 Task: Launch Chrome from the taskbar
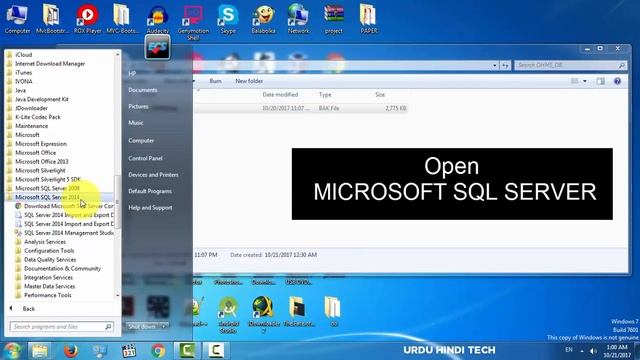(158, 351)
